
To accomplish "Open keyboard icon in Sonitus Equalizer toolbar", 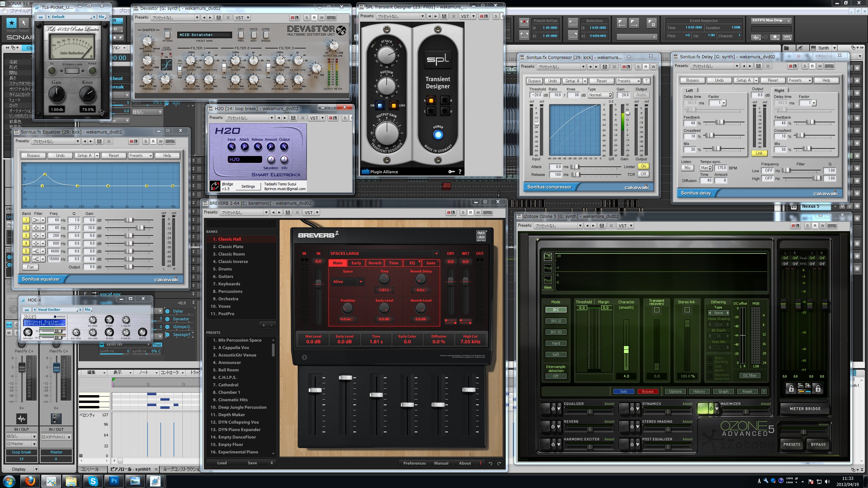I will point(170,141).
